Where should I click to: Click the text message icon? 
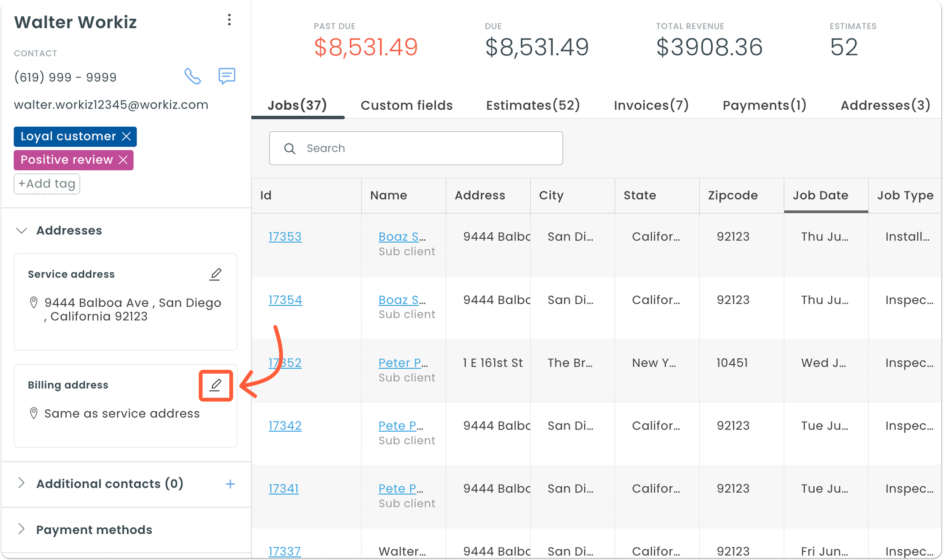[227, 76]
